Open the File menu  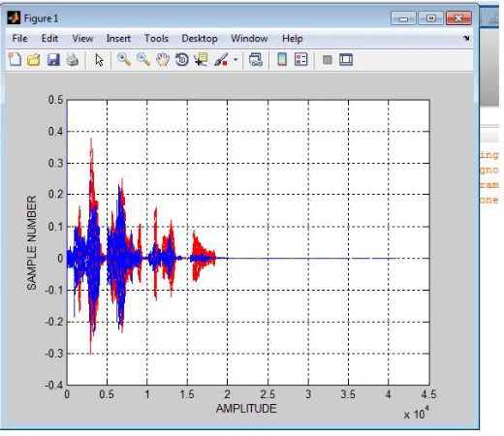click(x=19, y=39)
